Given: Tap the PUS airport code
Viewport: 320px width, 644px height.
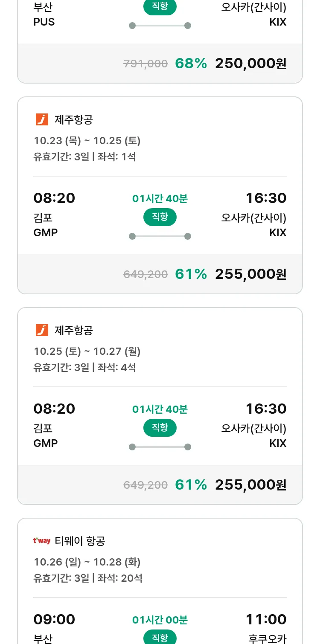Looking at the screenshot, I should pos(44,22).
